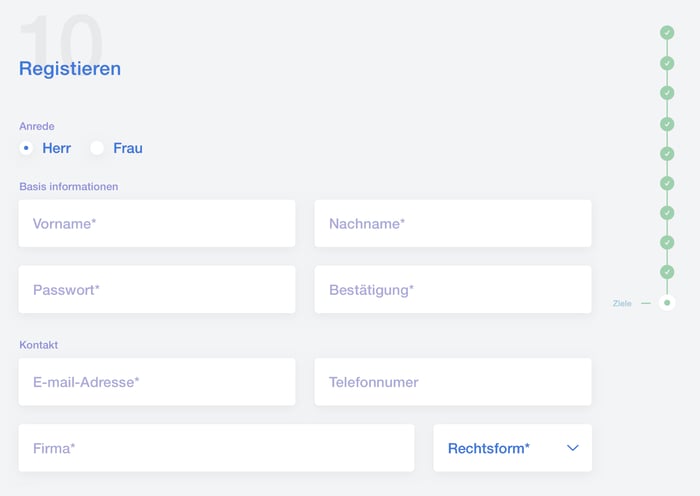Click the Firma company field
The width and height of the screenshot is (700, 496).
point(216,448)
